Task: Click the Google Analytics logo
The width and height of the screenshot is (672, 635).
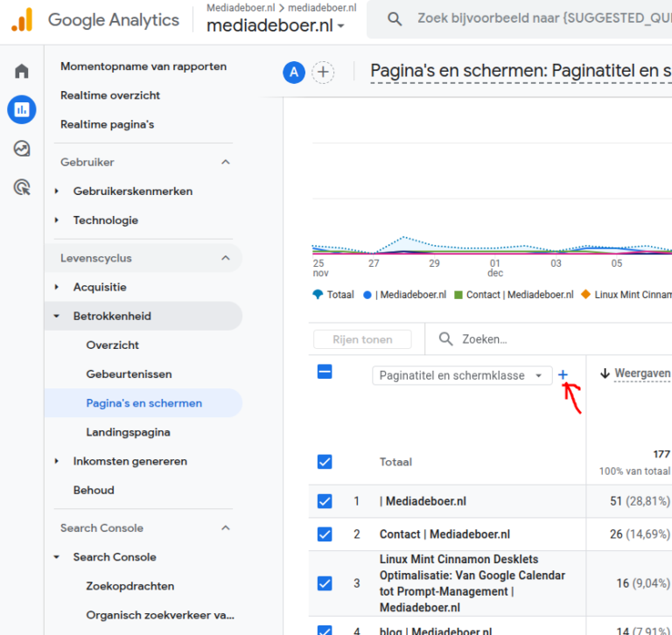Action: [22, 19]
